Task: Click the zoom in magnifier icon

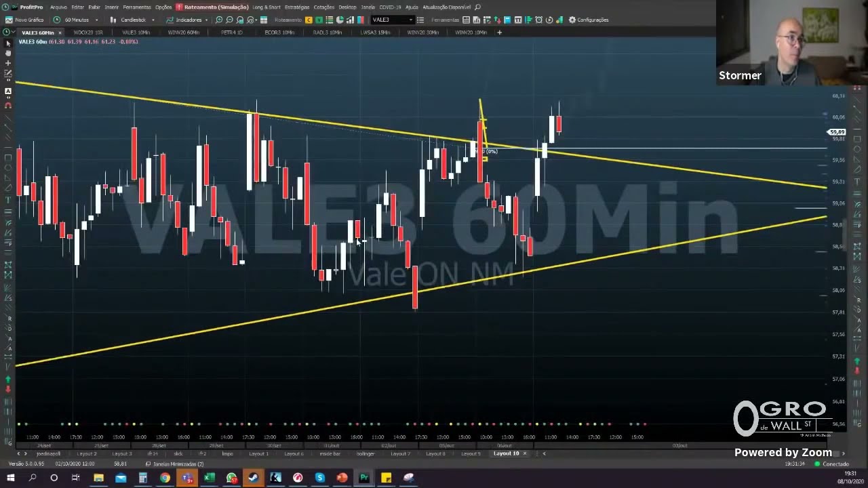Action: 219,20
